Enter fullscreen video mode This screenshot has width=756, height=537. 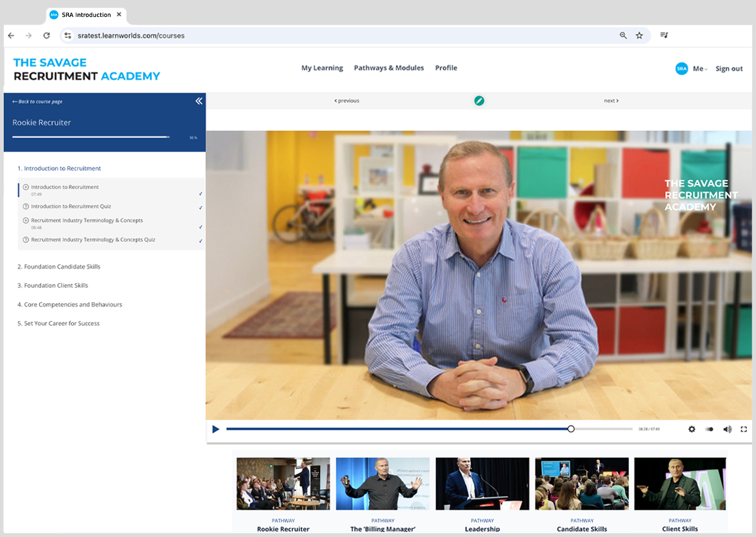click(744, 429)
